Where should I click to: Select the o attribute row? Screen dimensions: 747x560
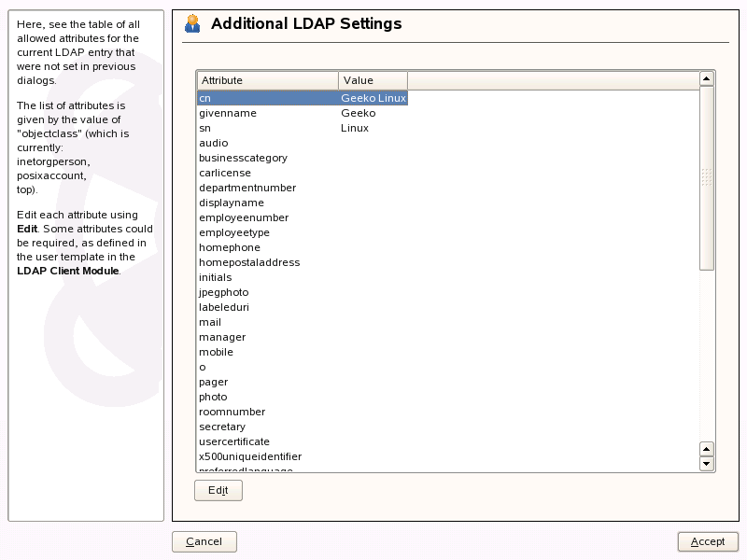(203, 367)
